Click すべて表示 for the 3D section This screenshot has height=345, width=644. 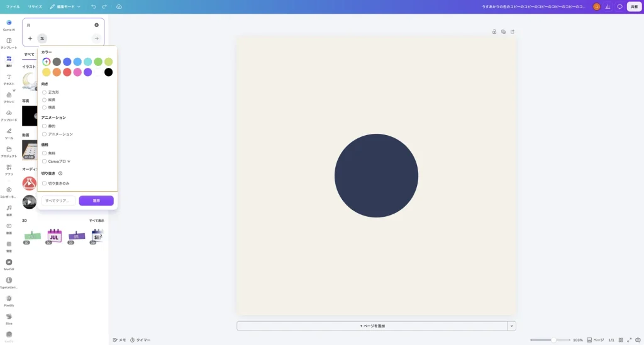pos(96,221)
